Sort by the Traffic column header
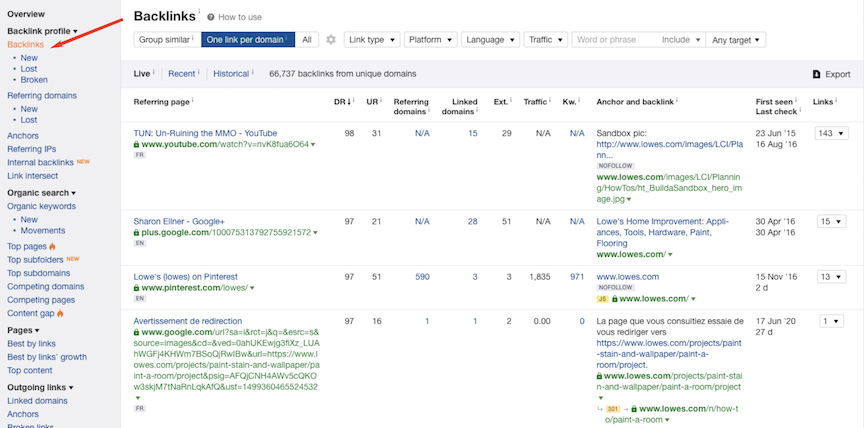 (x=537, y=102)
